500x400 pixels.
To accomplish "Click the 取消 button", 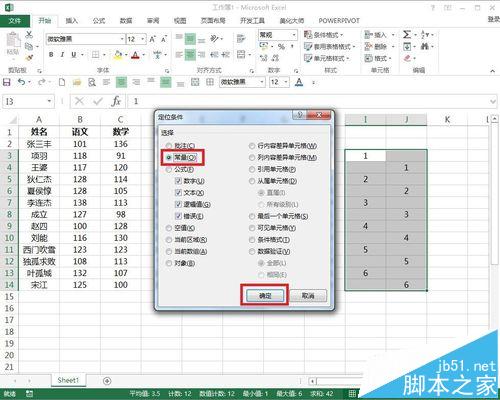I will 308,295.
